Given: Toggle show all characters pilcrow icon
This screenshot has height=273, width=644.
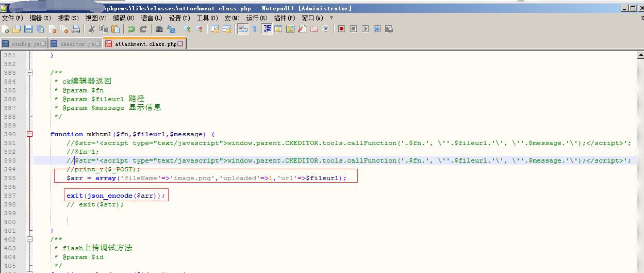Looking at the screenshot, I should point(254,29).
